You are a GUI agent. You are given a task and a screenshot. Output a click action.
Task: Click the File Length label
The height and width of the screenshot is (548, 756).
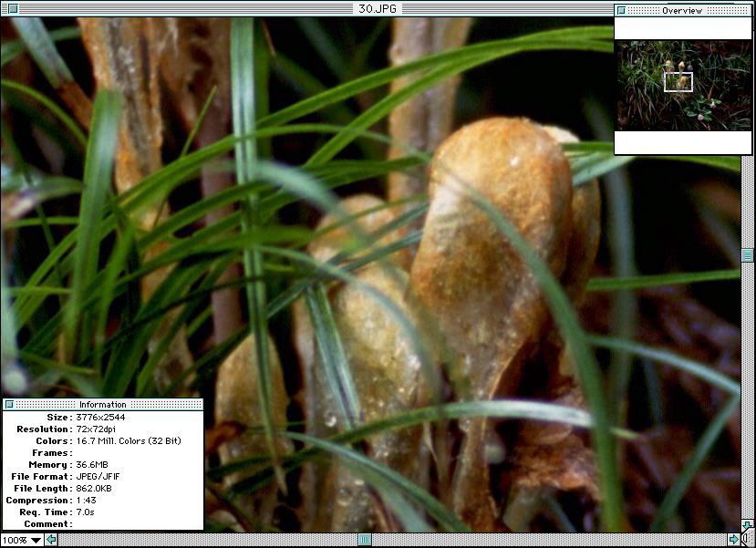click(43, 488)
